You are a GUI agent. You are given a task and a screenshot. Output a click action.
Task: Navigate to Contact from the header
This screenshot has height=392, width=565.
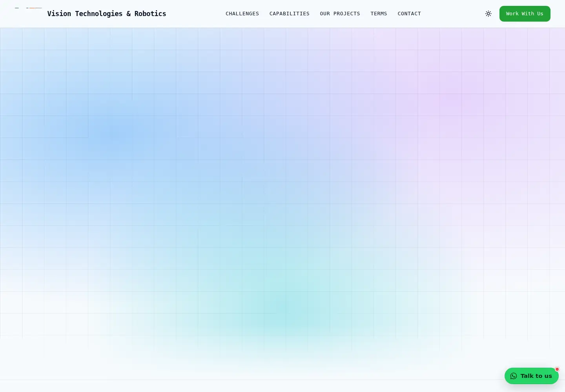[x=409, y=14]
